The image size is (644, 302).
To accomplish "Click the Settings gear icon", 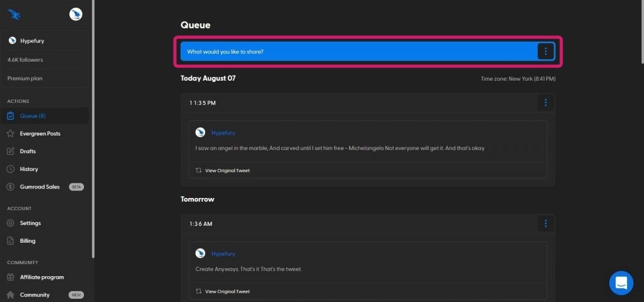I will coord(11,223).
